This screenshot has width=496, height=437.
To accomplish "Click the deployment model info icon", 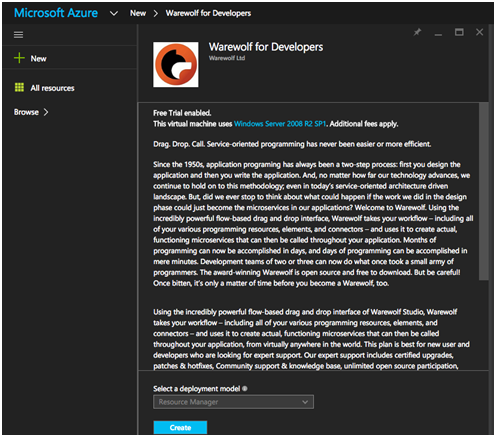I will click(x=245, y=388).
